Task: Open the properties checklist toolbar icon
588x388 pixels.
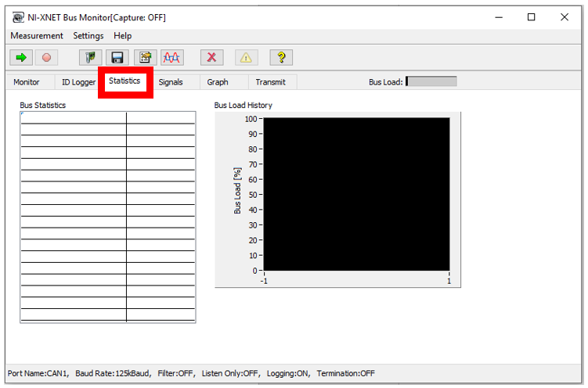Action: (x=145, y=57)
